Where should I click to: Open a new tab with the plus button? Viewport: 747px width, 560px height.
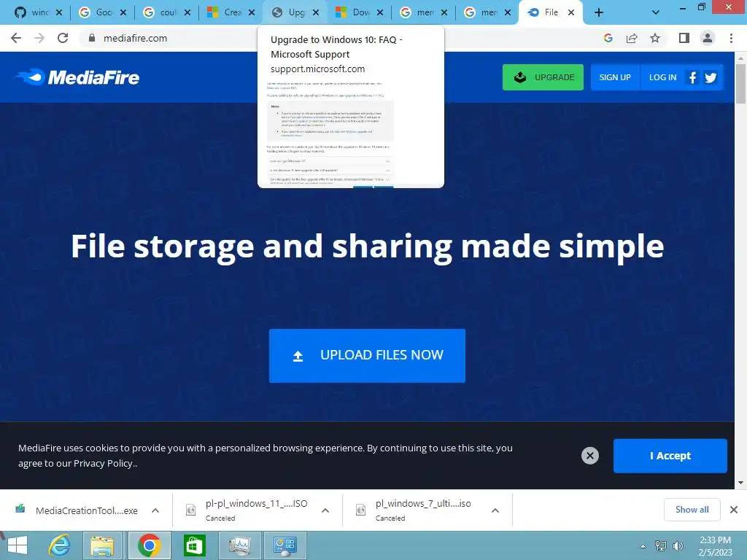click(599, 12)
